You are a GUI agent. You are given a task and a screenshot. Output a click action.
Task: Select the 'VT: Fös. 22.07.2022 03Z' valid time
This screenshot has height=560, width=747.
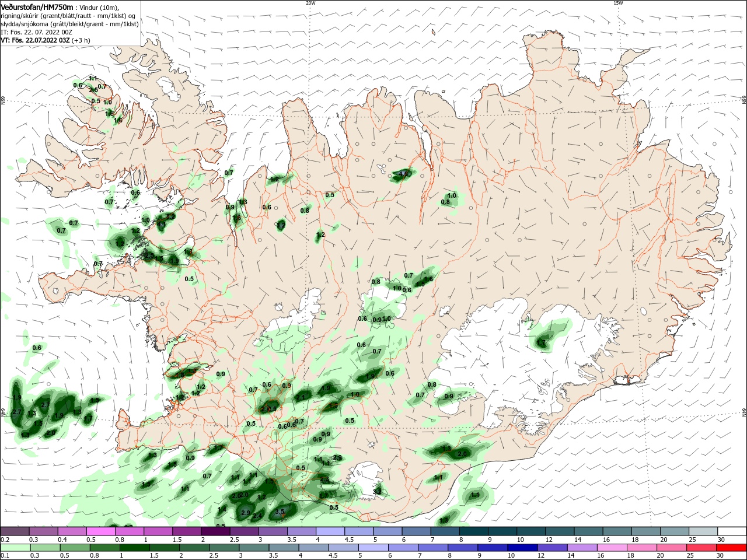point(35,40)
